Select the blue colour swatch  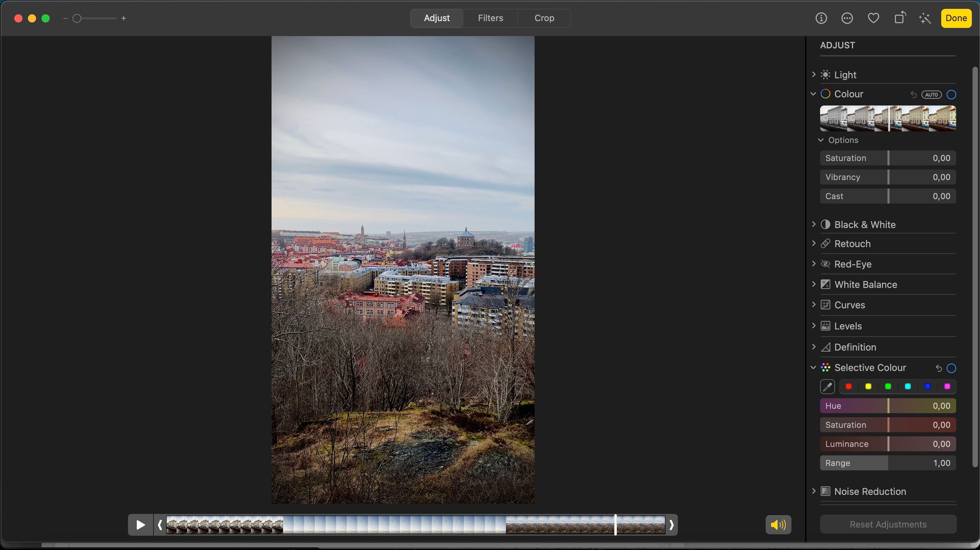928,387
